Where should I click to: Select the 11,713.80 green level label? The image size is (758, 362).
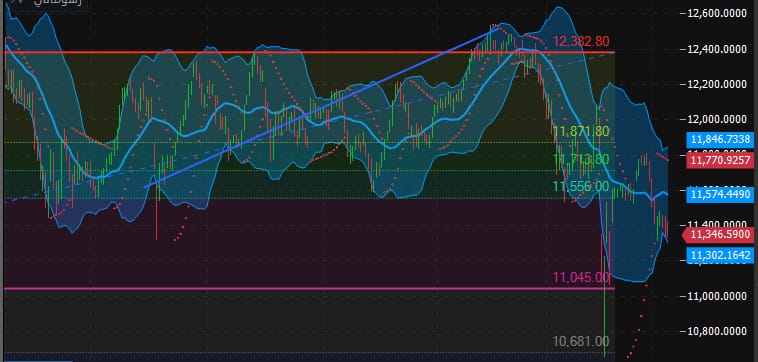(581, 159)
